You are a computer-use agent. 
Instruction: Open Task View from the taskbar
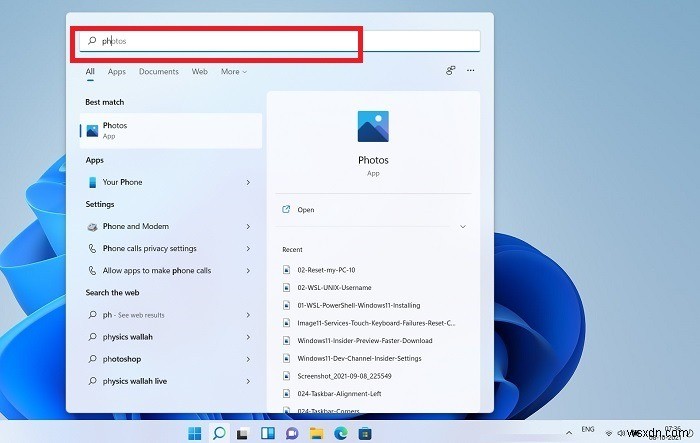[242, 433]
